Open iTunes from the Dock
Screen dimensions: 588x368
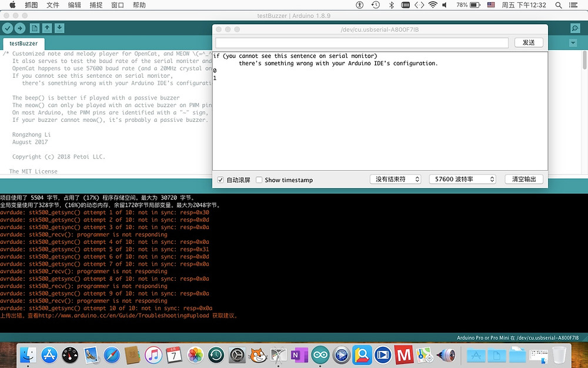coord(153,355)
